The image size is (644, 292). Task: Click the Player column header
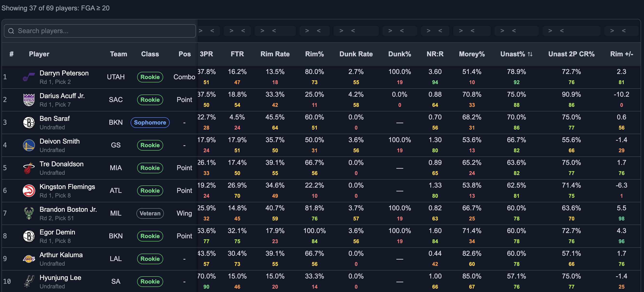coord(39,54)
